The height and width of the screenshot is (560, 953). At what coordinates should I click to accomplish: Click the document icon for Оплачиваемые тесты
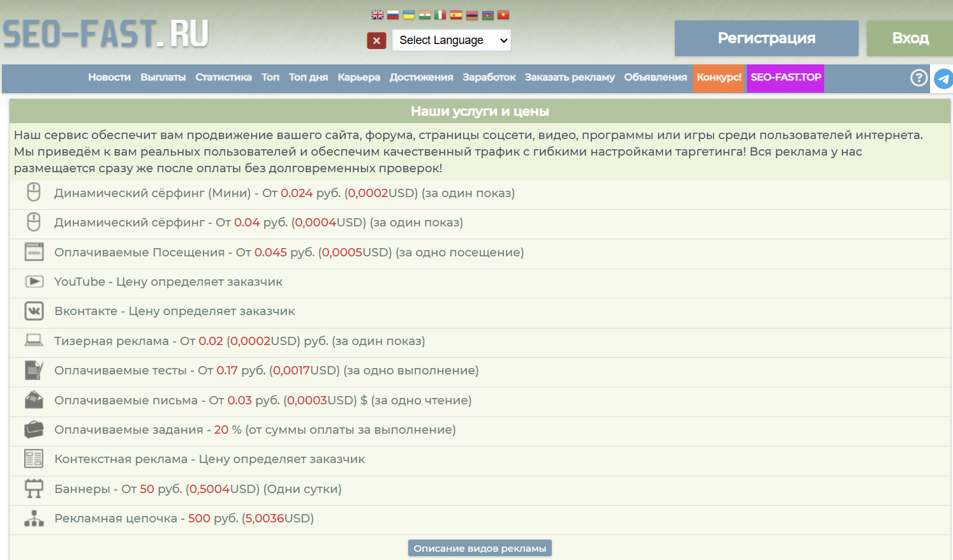(x=34, y=370)
